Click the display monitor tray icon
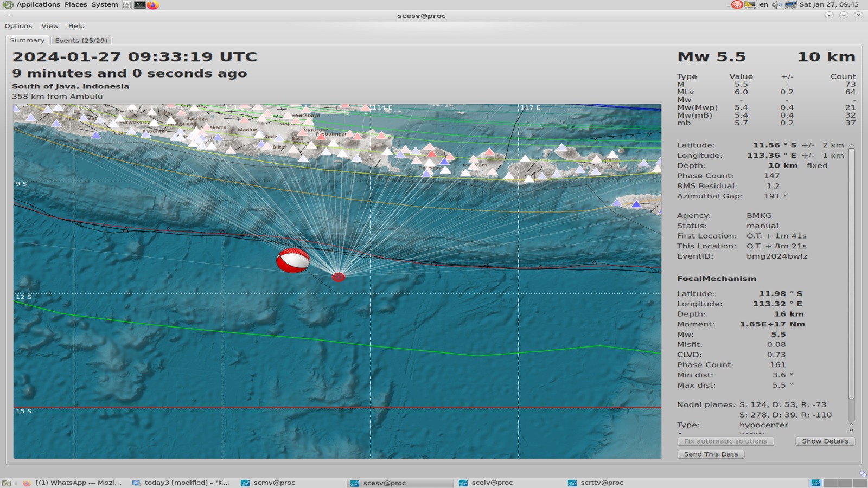The width and height of the screenshot is (868, 488). 750,5
